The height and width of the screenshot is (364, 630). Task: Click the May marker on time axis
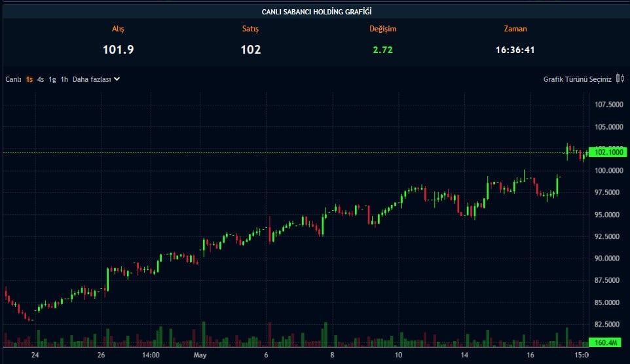200,355
